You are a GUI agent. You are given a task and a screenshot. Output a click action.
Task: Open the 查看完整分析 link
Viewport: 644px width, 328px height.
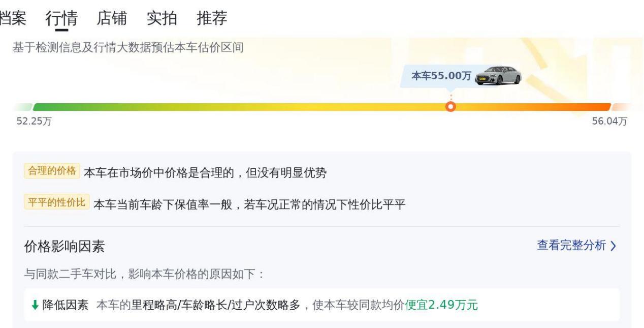(571, 246)
